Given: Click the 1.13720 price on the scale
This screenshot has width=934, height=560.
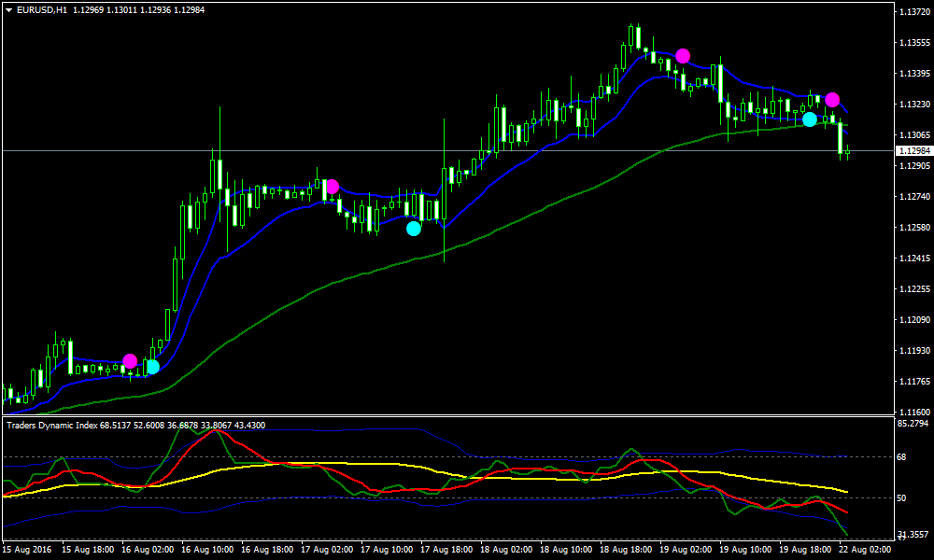Looking at the screenshot, I should click(x=912, y=13).
